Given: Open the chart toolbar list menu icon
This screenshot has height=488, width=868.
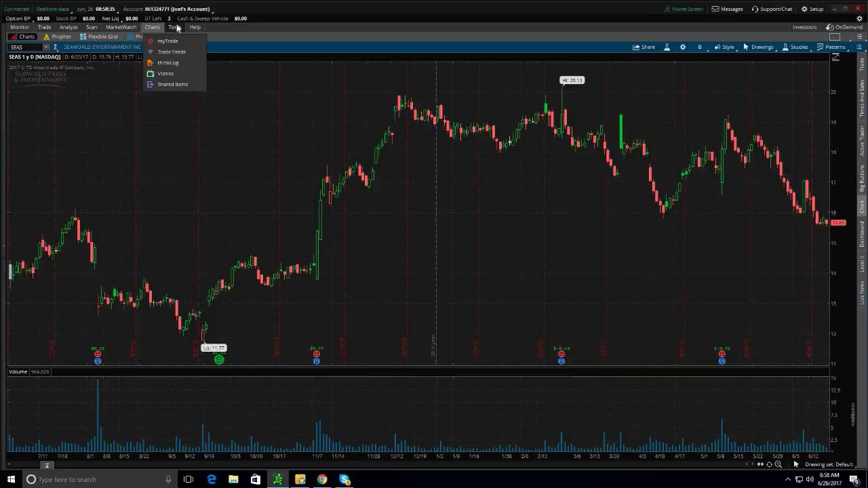Looking at the screenshot, I should pyautogui.click(x=859, y=47).
